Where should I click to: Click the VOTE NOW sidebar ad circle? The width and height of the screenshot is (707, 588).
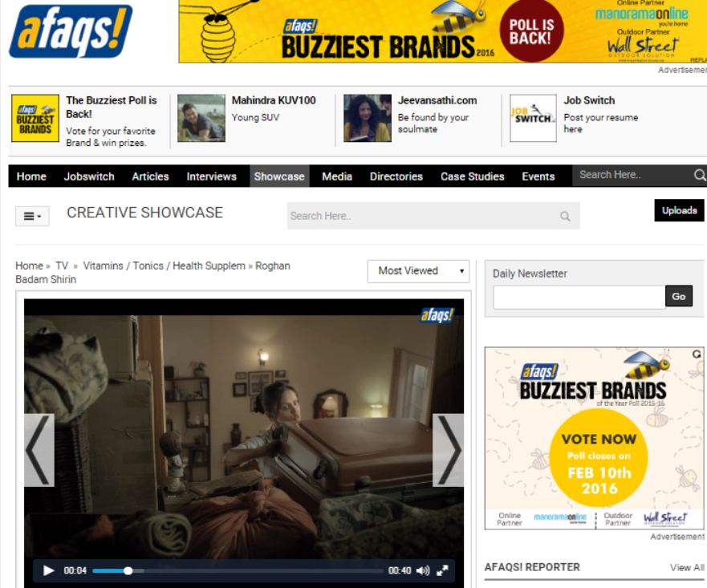(599, 459)
